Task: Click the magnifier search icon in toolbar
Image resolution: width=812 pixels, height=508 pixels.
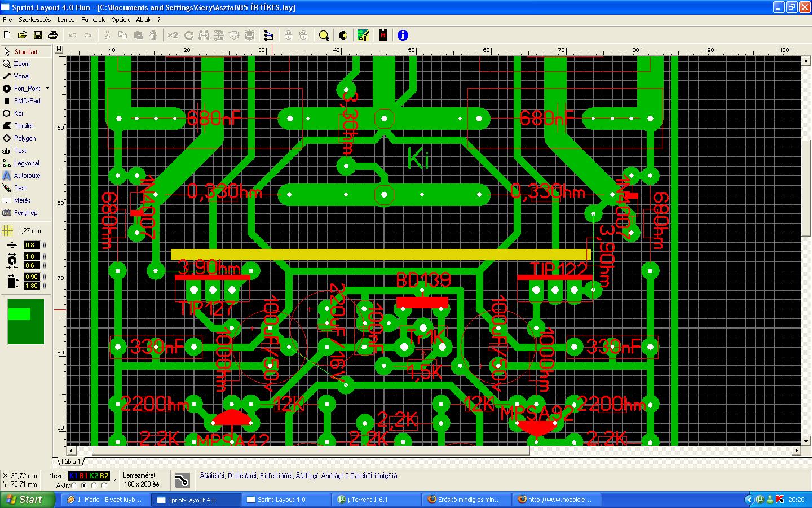Action: pyautogui.click(x=324, y=35)
